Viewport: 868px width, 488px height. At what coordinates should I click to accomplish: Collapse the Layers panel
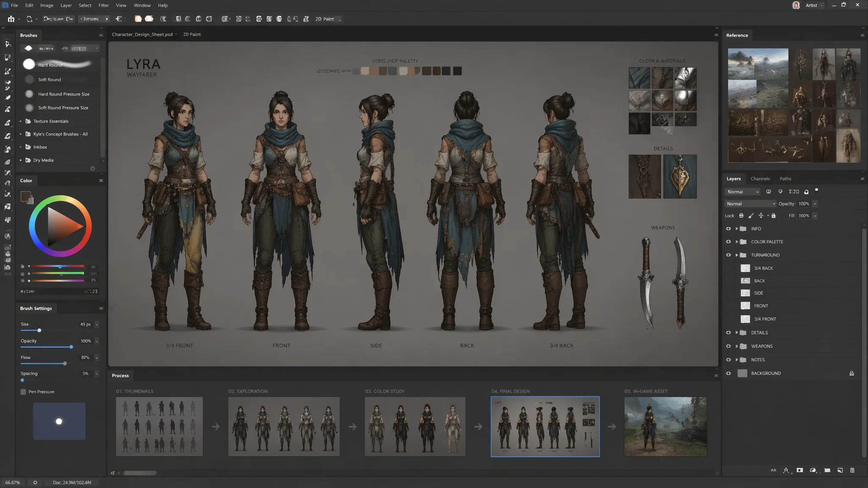click(x=862, y=179)
